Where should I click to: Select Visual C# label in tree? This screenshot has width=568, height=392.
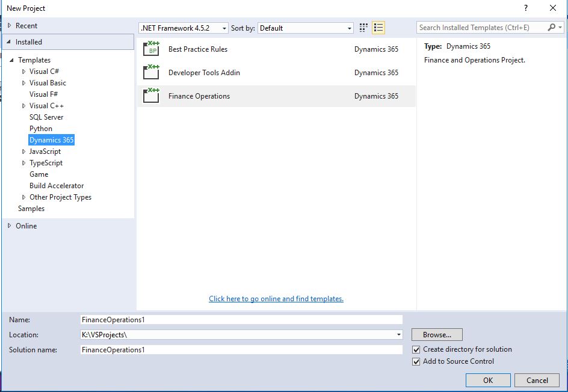click(44, 72)
